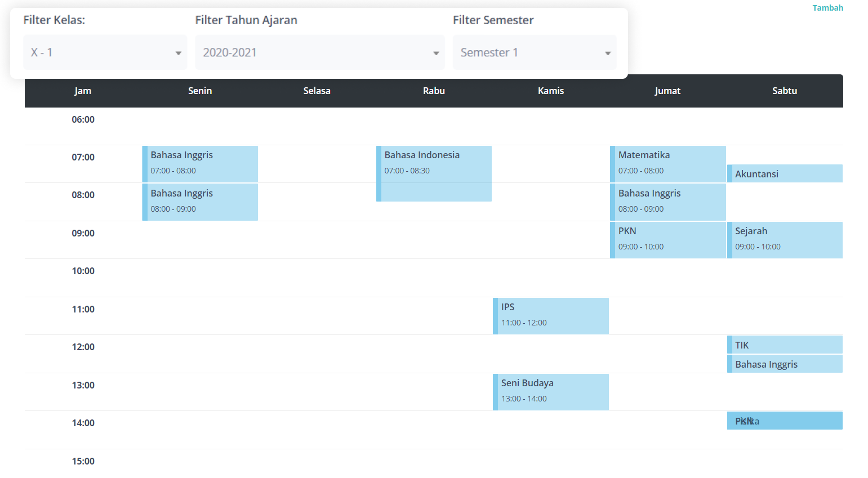Expand the Filter Tahun Ajaran dropdown

[319, 52]
